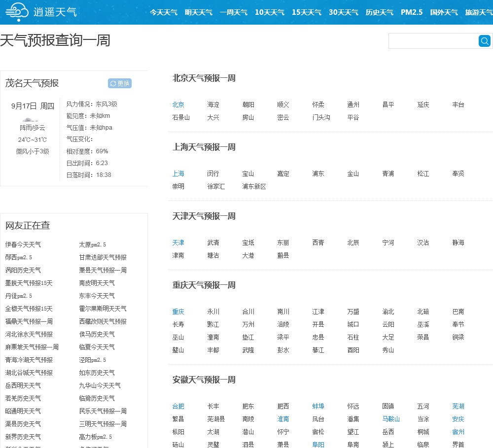Open 萧县天气预报一周 link
Viewport: 493px width, 448px height.
point(103,271)
